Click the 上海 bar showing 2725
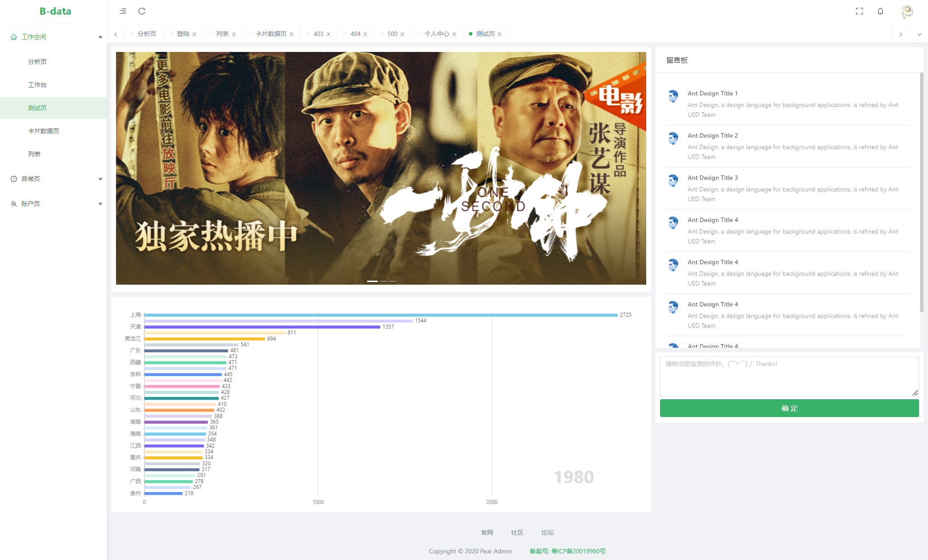Viewport: 928px width, 560px height. point(381,315)
